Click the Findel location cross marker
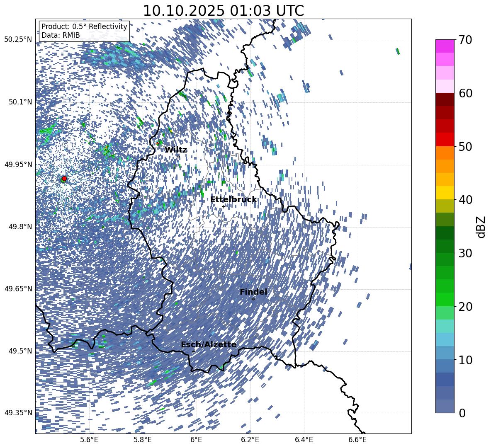Image resolution: width=491 pixels, height=448 pixels. (x=253, y=299)
